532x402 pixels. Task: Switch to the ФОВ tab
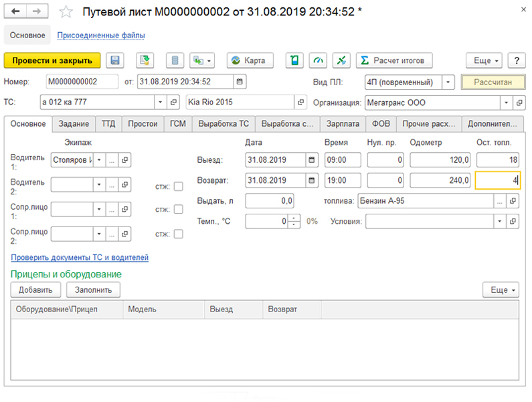[x=381, y=124]
